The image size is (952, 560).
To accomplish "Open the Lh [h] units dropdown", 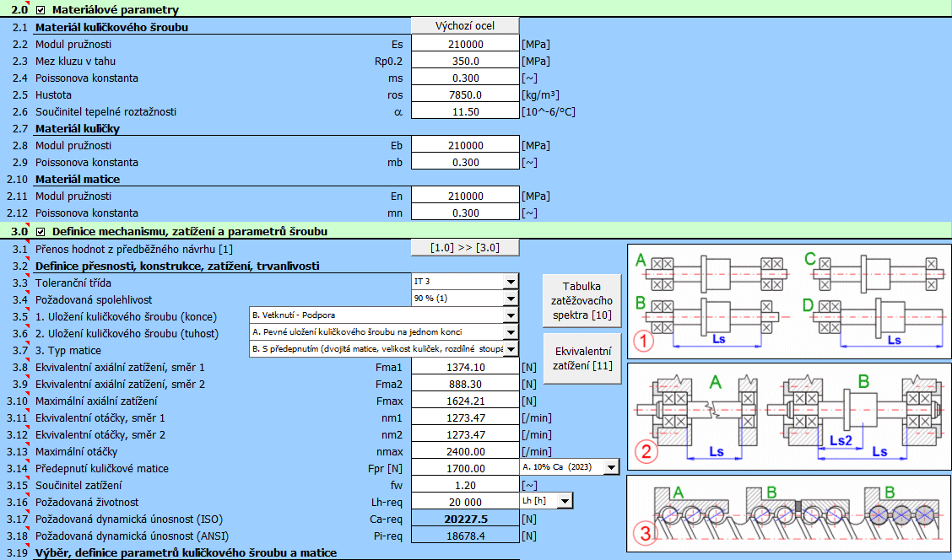I will [565, 500].
